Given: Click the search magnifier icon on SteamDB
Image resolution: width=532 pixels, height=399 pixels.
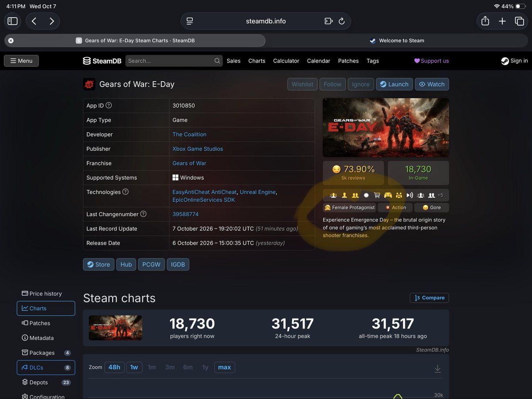Looking at the screenshot, I should click(x=217, y=61).
